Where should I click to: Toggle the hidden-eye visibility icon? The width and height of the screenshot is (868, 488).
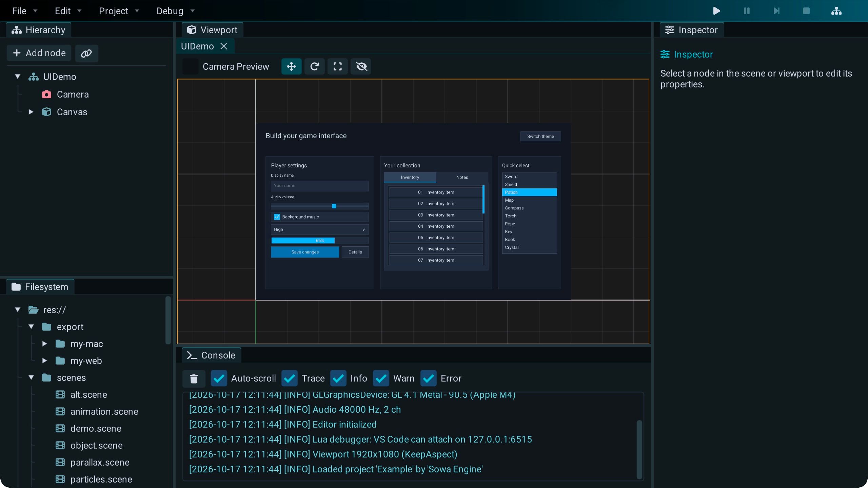(361, 66)
